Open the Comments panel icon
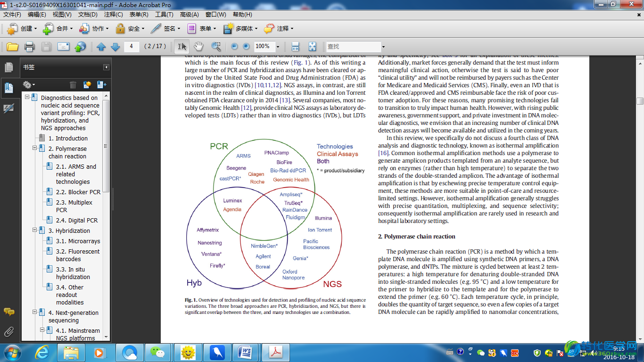Screen dimensions: 644x362 coord(8,312)
